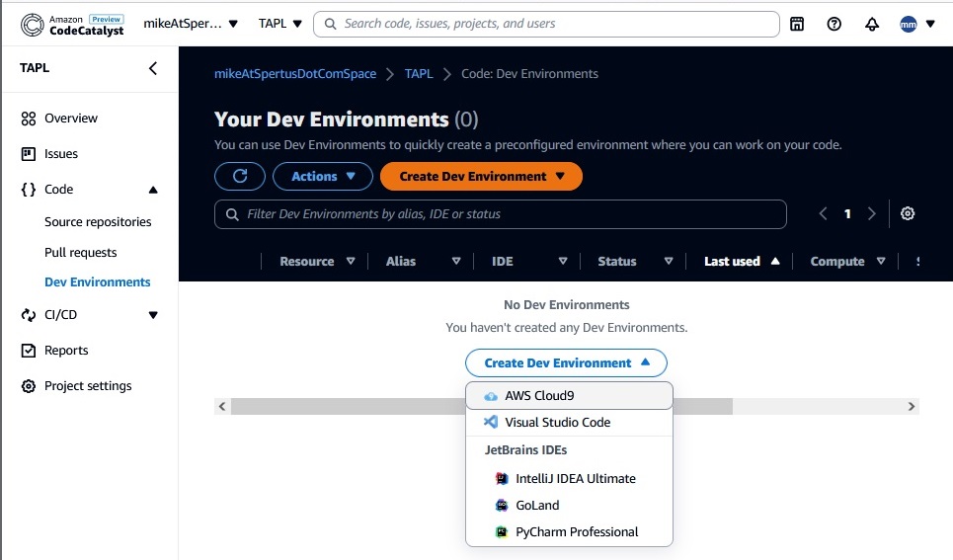Image resolution: width=953 pixels, height=560 pixels.
Task: Follow the TAPL breadcrumb link
Action: point(419,73)
